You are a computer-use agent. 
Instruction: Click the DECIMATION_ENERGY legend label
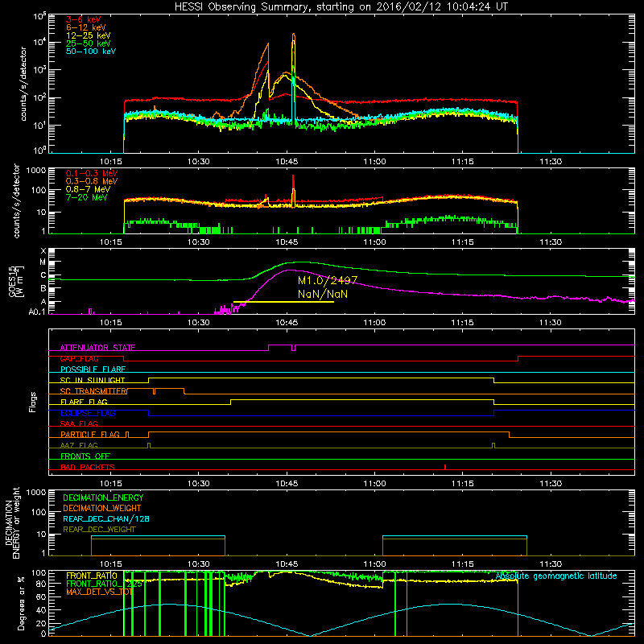click(x=103, y=497)
